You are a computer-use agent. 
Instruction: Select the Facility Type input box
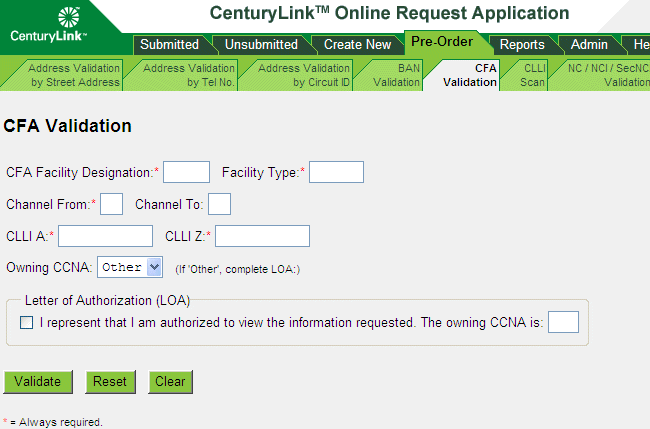[x=336, y=172]
